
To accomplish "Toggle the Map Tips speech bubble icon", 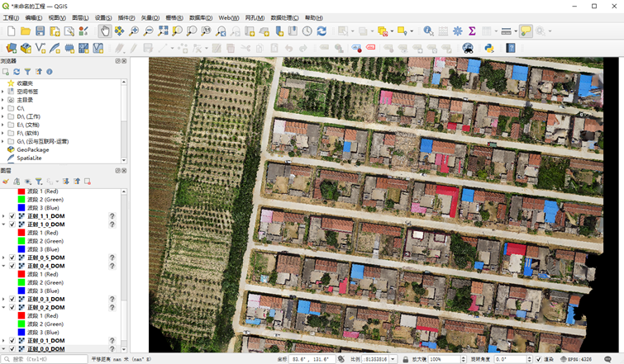I will click(x=526, y=31).
